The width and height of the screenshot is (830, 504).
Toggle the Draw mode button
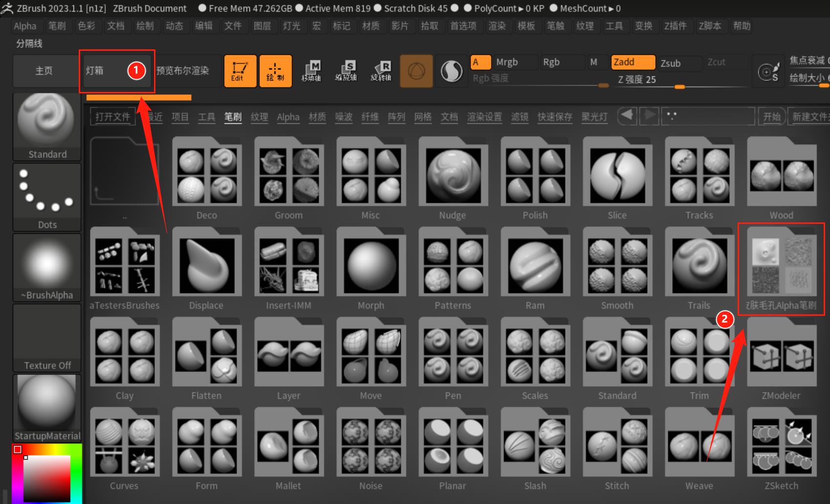[275, 71]
